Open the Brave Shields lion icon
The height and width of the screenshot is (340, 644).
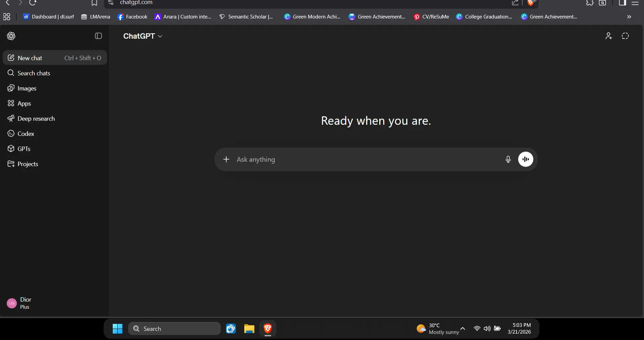[x=531, y=3]
